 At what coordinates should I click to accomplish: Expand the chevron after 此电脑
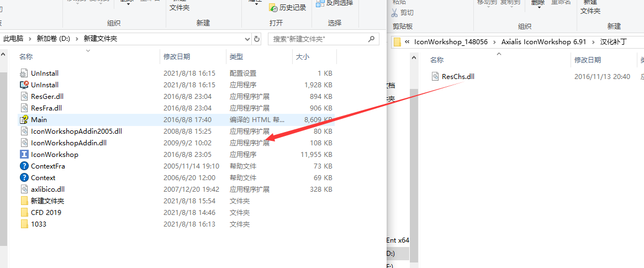click(x=30, y=39)
